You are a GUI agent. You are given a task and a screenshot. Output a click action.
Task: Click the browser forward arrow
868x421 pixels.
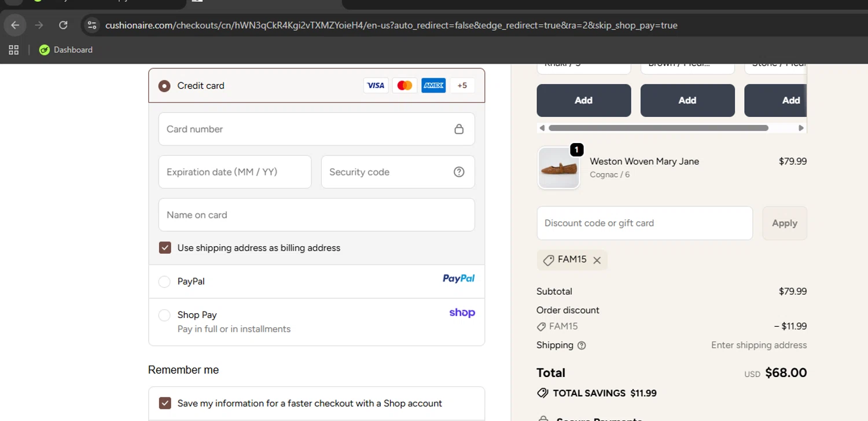tap(39, 25)
